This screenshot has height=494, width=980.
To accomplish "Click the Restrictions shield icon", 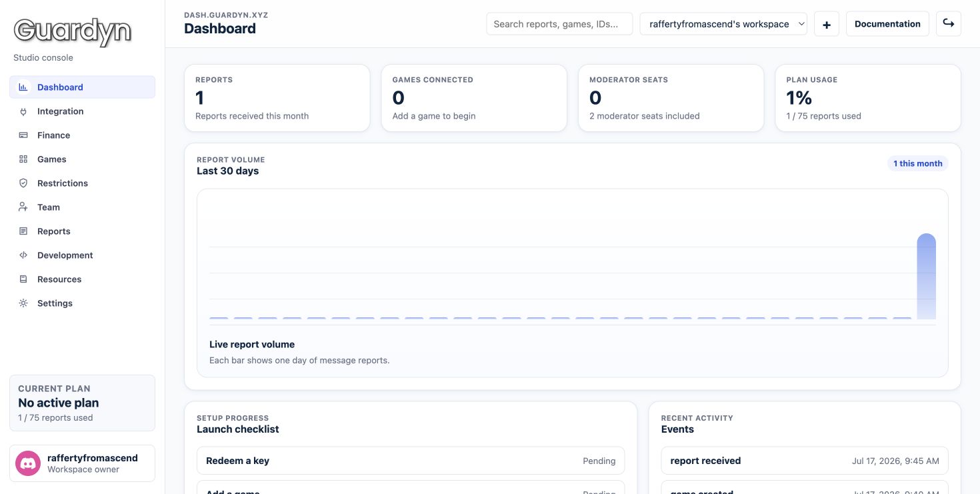I will 23,183.
